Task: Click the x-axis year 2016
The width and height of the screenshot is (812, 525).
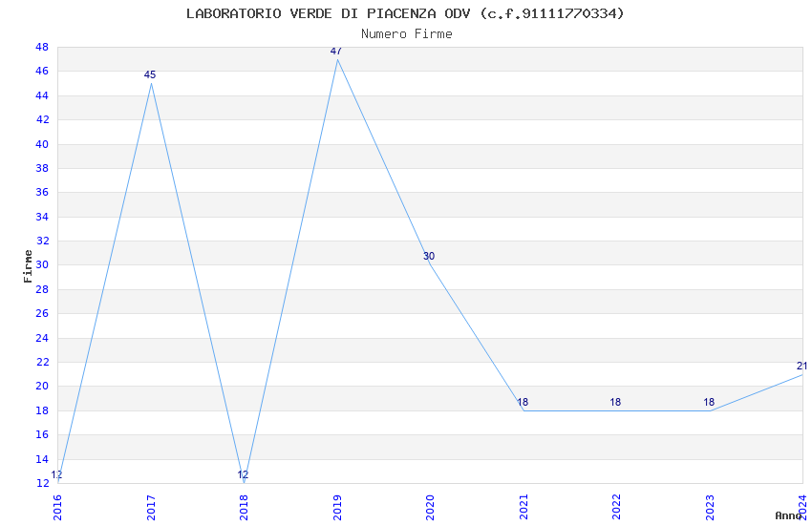Action: click(57, 508)
